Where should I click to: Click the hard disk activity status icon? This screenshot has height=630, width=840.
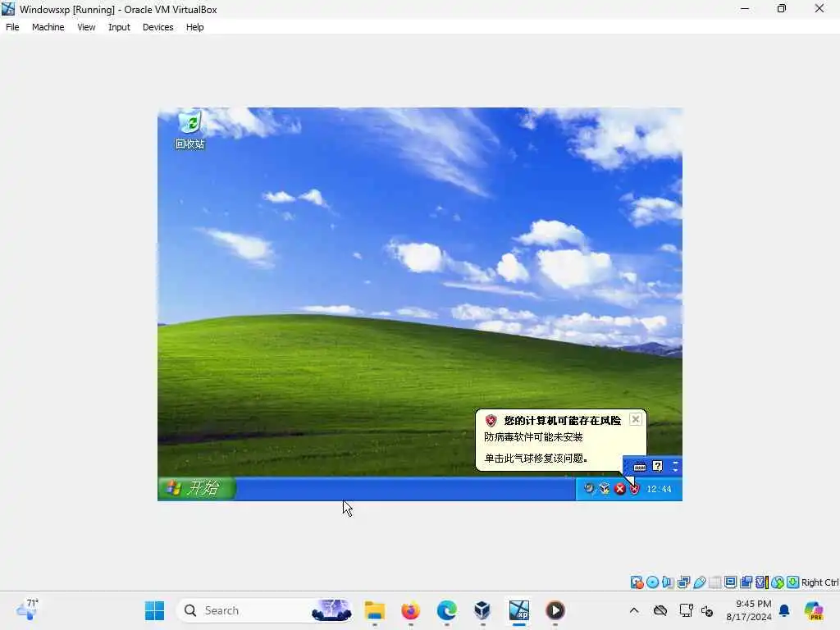tap(637, 582)
